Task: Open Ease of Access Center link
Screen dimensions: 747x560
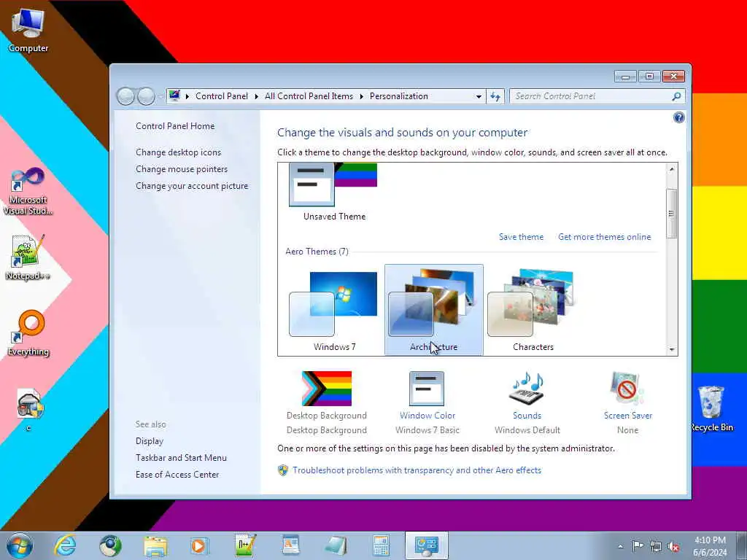Action: pyautogui.click(x=177, y=474)
